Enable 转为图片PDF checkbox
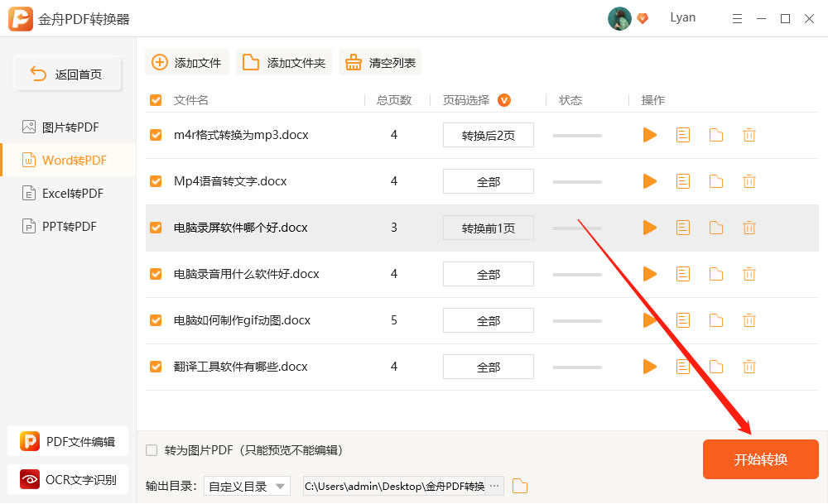This screenshot has width=828, height=504. pyautogui.click(x=152, y=450)
